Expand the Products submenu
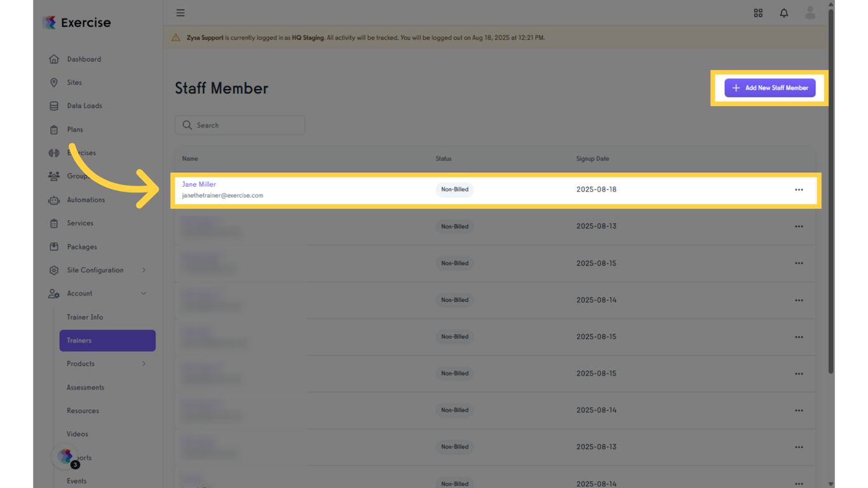 pyautogui.click(x=144, y=364)
